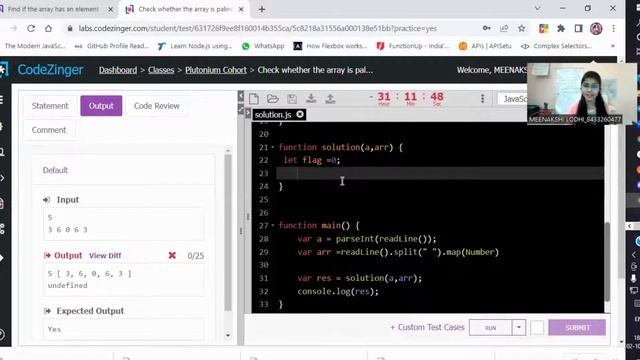Close the solution.js file tab

point(300,114)
